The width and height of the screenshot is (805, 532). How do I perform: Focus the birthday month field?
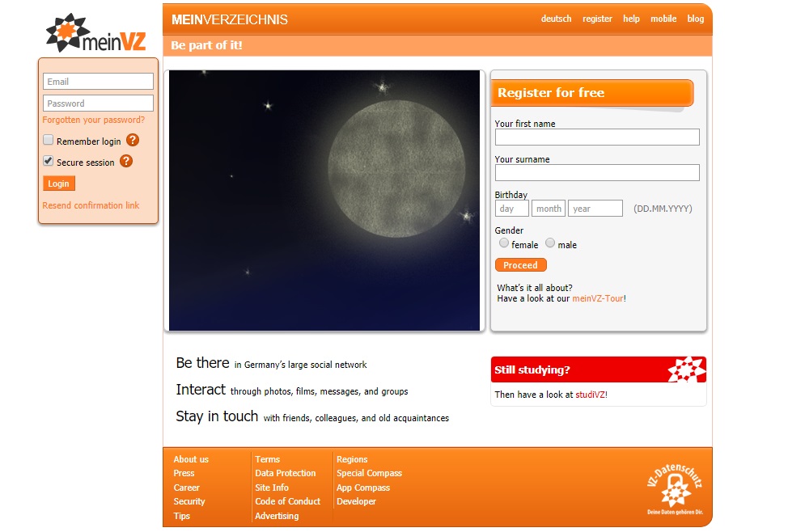click(x=549, y=209)
